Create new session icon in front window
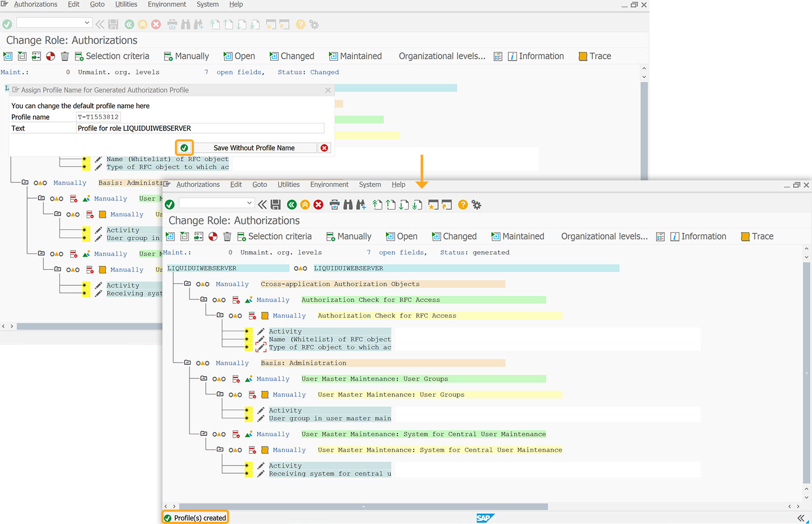The image size is (812, 524). pos(433,205)
